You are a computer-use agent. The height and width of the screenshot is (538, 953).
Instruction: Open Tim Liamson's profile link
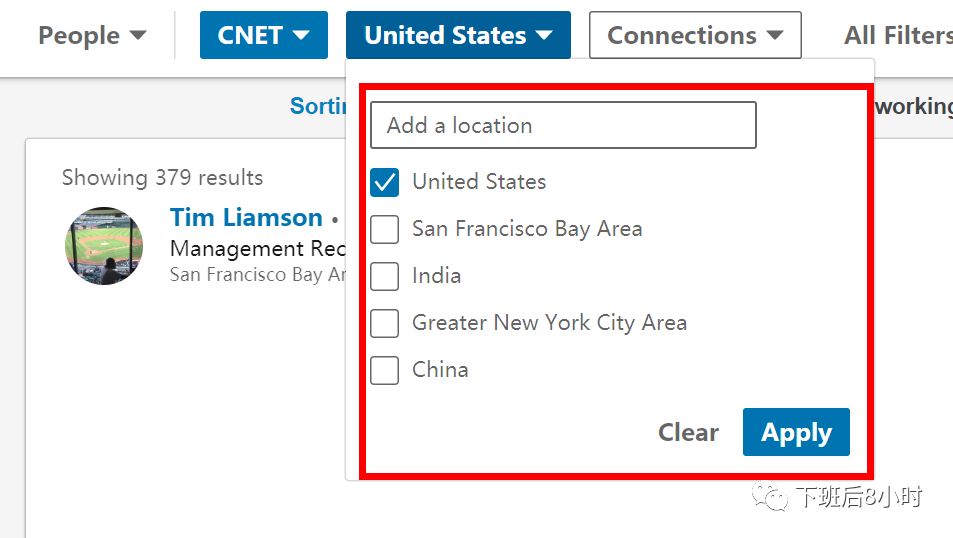coord(246,217)
